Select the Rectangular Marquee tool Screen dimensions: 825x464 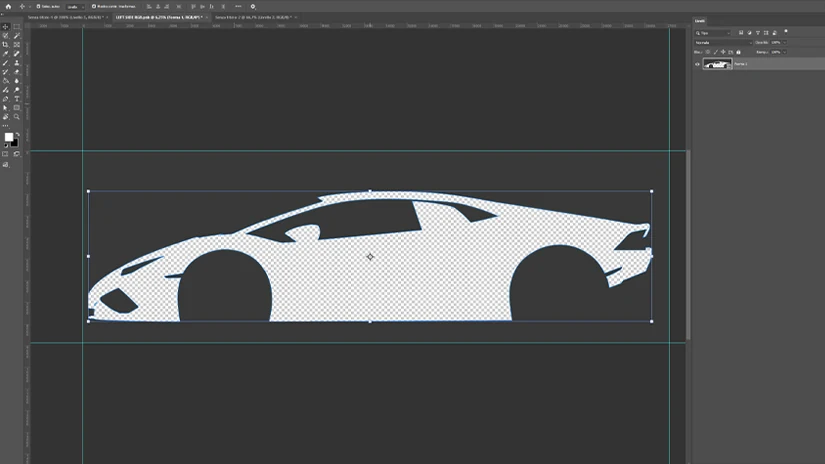coord(17,26)
